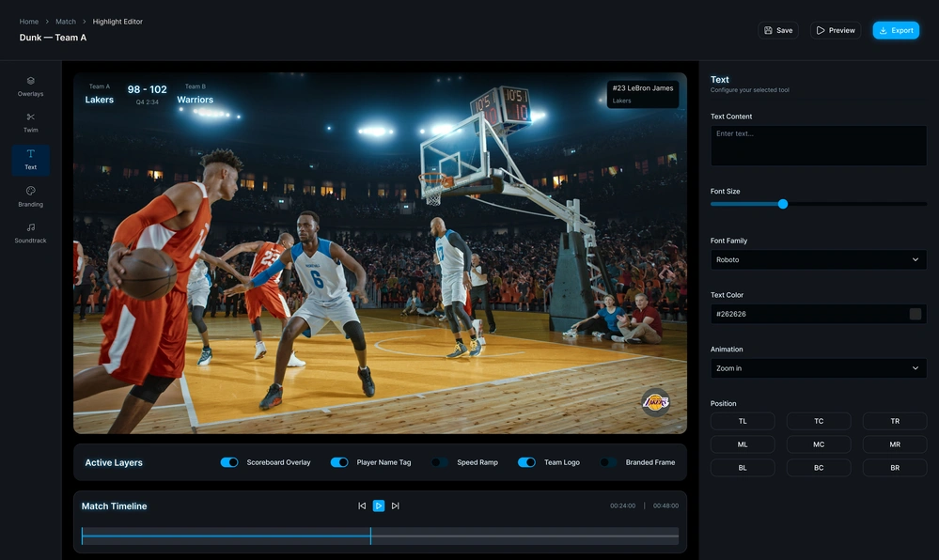Viewport: 939px width, 560px height.
Task: Enable the Speed Ramp toggle
Action: [440, 462]
